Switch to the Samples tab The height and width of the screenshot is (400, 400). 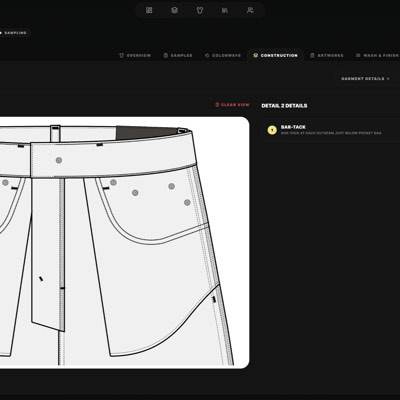click(x=178, y=55)
